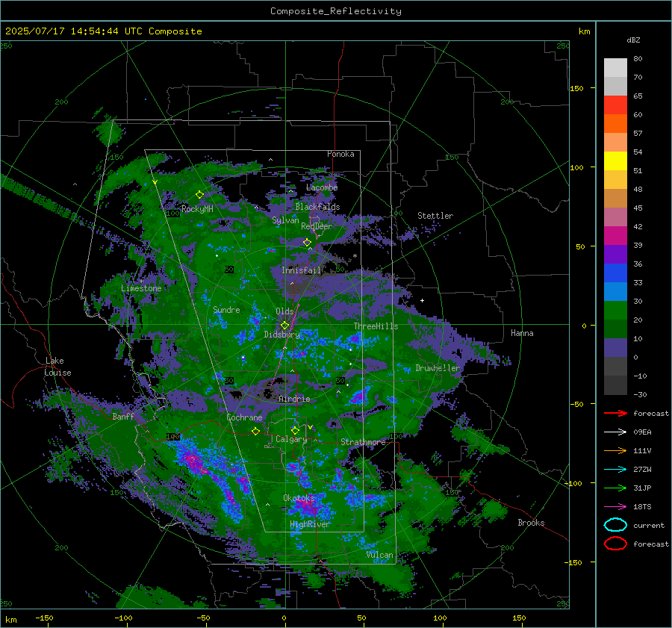Click the yellow diamond marker above Calgary
672x628 pixels.
295,430
